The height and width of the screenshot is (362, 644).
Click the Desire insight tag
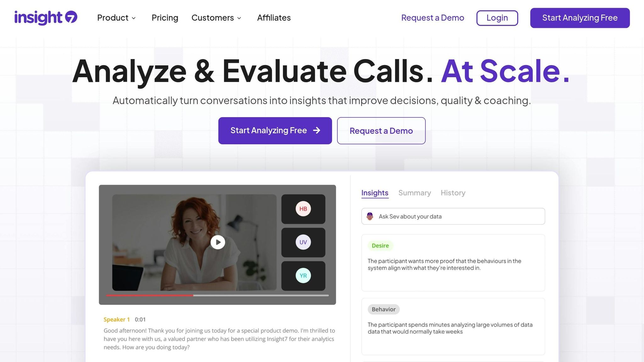[x=380, y=246]
